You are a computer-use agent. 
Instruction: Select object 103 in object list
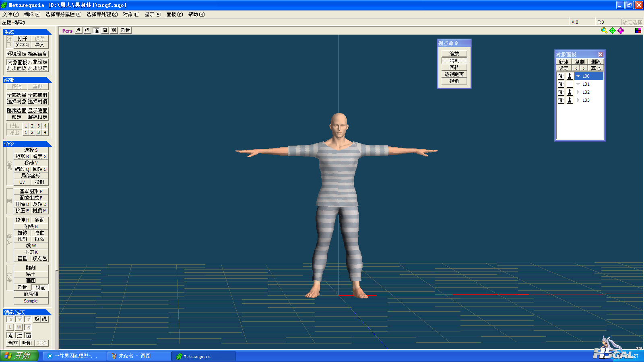586,100
